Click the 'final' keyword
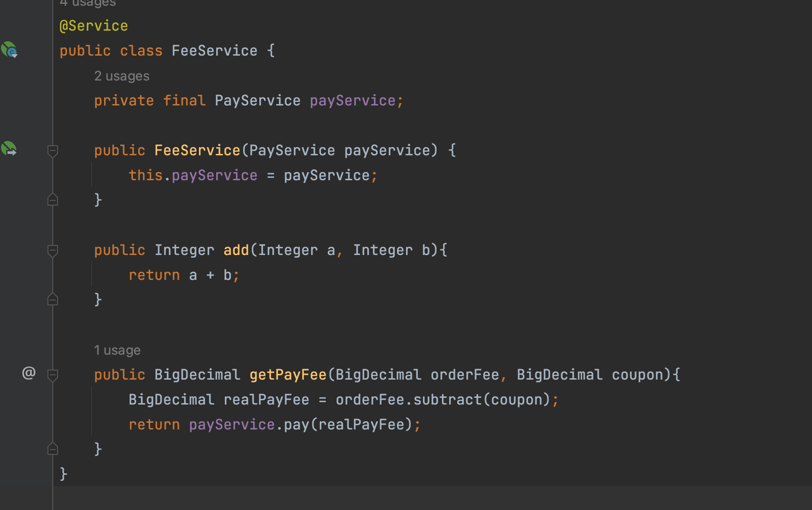812x510 pixels. 184,101
